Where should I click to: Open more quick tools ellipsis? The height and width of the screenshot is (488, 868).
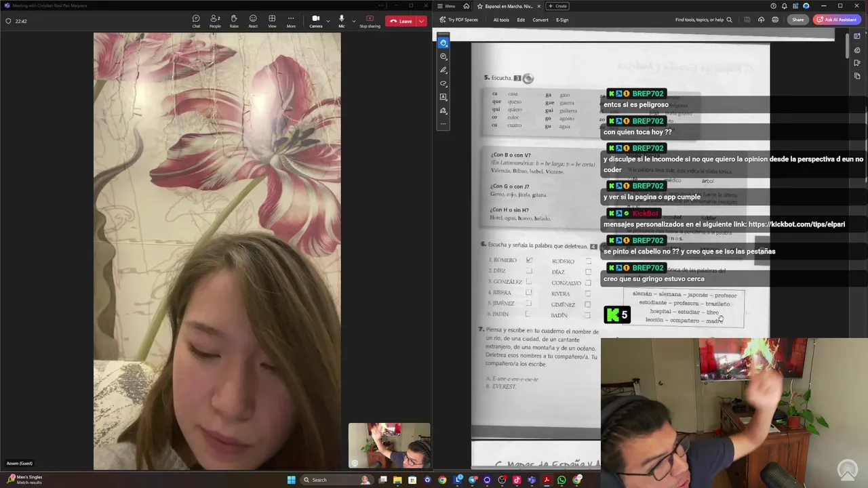pos(443,124)
